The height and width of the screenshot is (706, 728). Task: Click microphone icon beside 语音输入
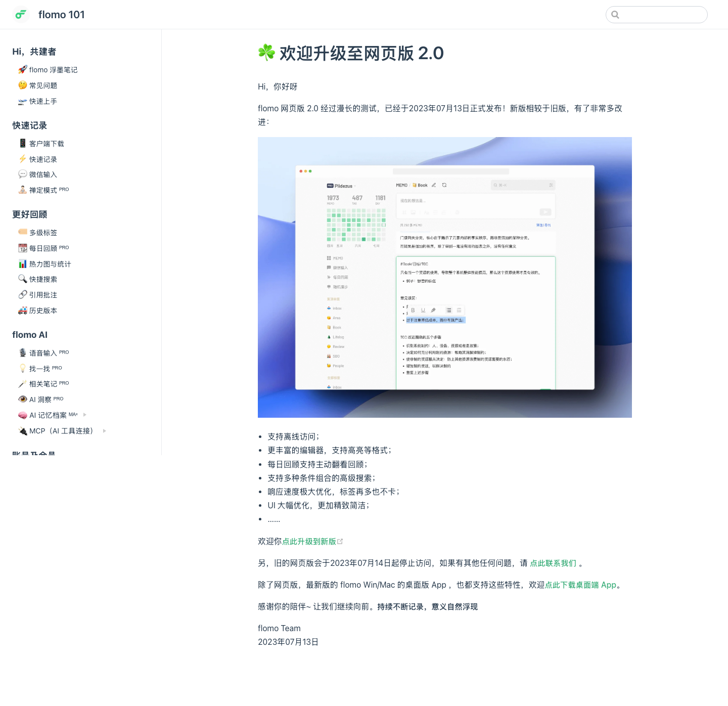pos(23,353)
